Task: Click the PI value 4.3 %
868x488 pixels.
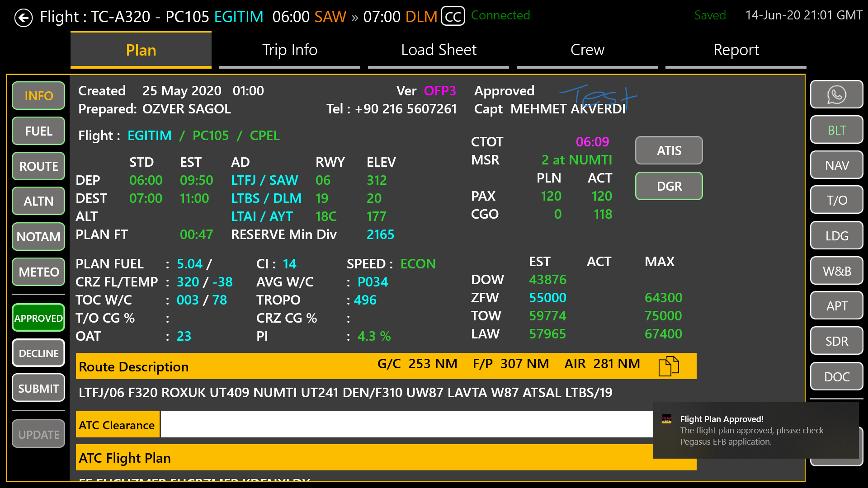Action: click(374, 336)
